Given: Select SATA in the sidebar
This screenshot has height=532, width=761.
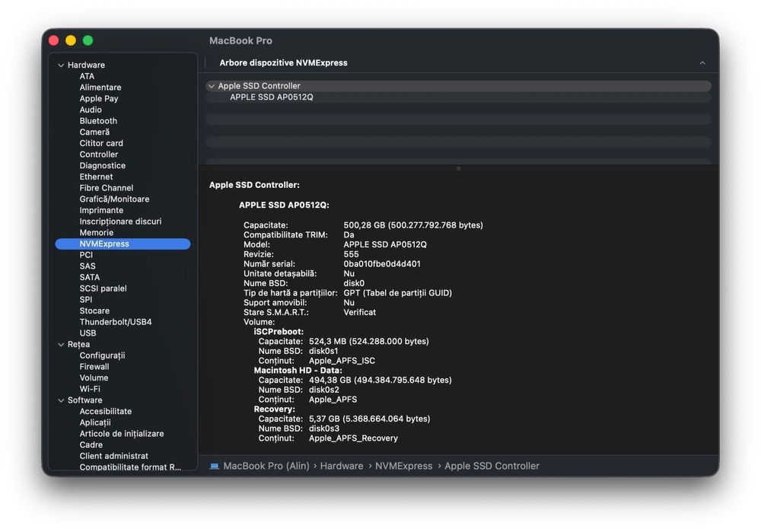Looking at the screenshot, I should (90, 277).
